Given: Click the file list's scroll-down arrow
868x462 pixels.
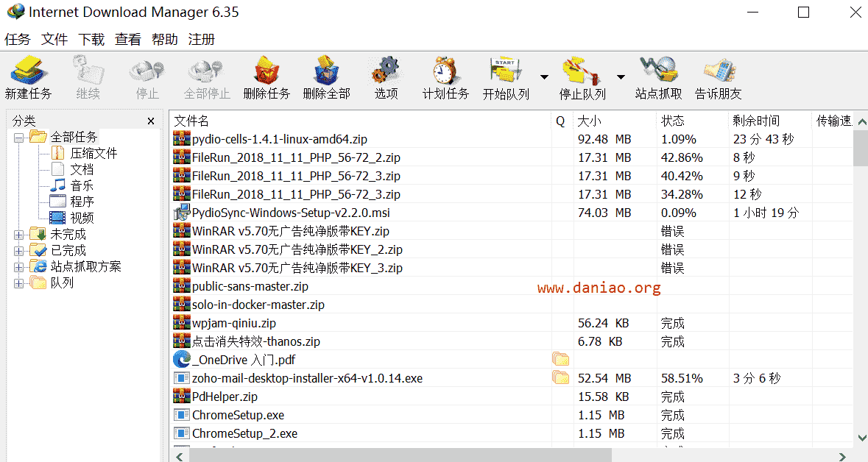Looking at the screenshot, I should tap(861, 438).
